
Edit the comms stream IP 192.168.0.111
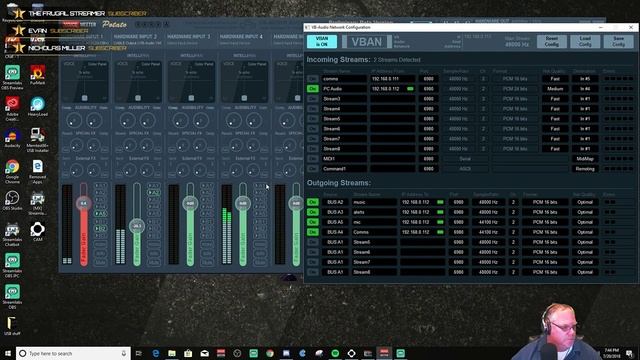pos(392,79)
